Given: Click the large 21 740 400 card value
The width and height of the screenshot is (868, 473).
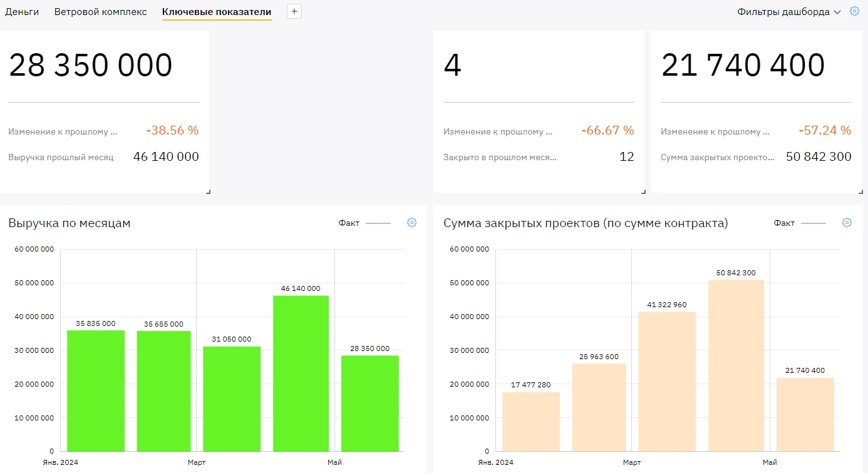Looking at the screenshot, I should [x=743, y=65].
